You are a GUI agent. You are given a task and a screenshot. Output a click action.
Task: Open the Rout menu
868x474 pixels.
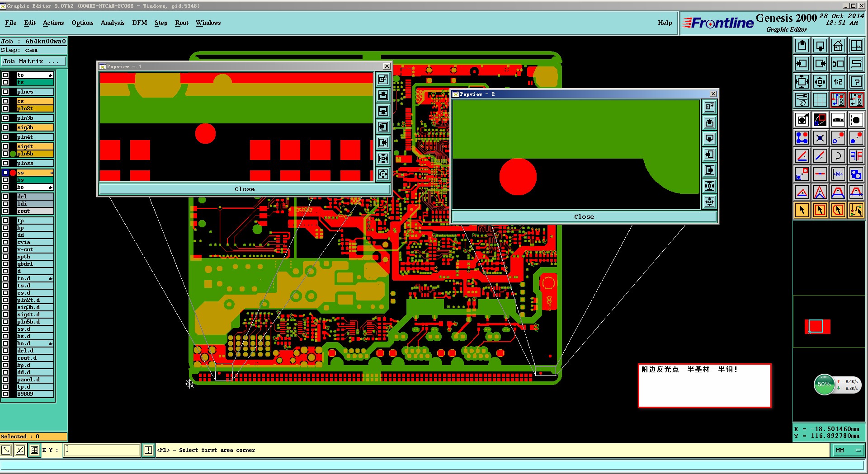click(182, 23)
